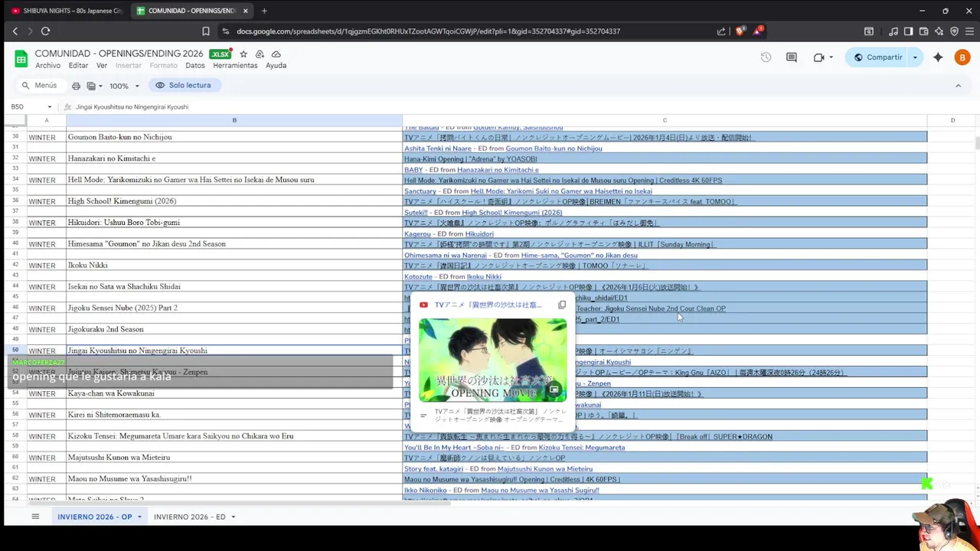Open the name box B50 dropdown
Viewport: 980px width, 551px height.
point(49,107)
